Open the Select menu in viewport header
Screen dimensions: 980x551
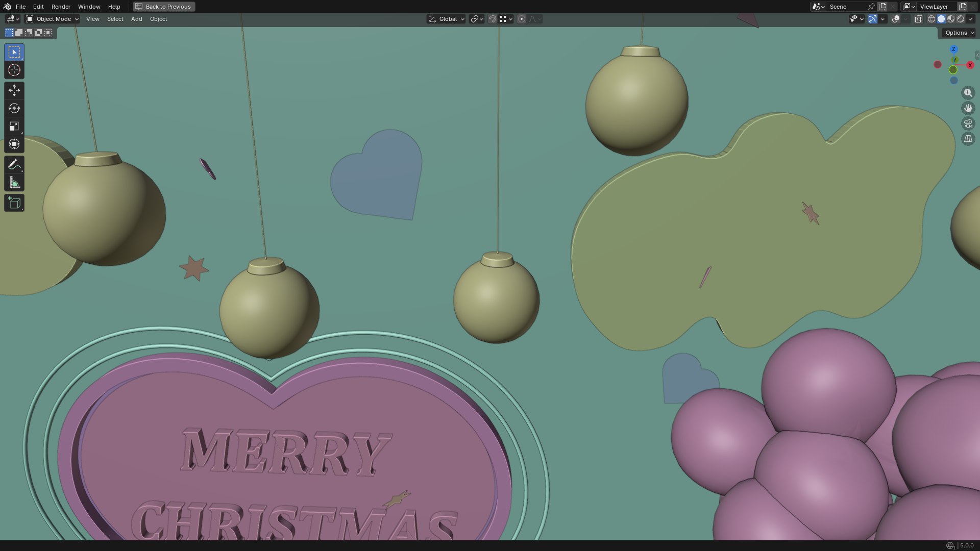115,19
